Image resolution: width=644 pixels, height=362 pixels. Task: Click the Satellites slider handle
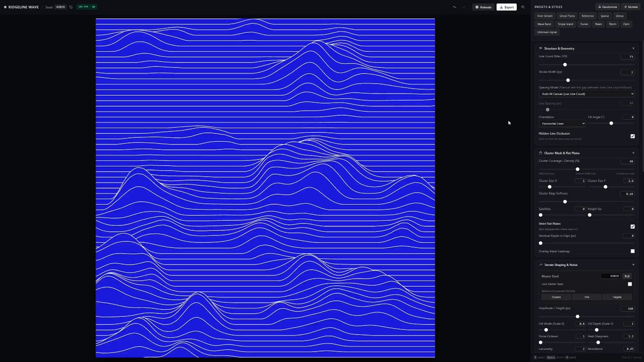tap(540, 215)
